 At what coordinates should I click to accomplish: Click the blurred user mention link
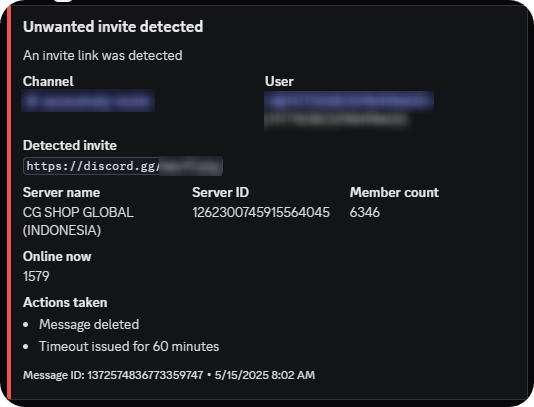tap(349, 101)
